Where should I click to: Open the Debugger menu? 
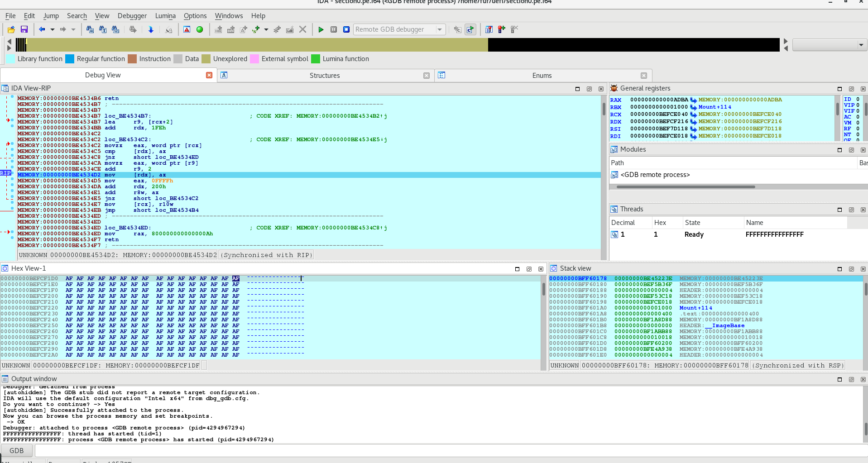click(x=132, y=16)
